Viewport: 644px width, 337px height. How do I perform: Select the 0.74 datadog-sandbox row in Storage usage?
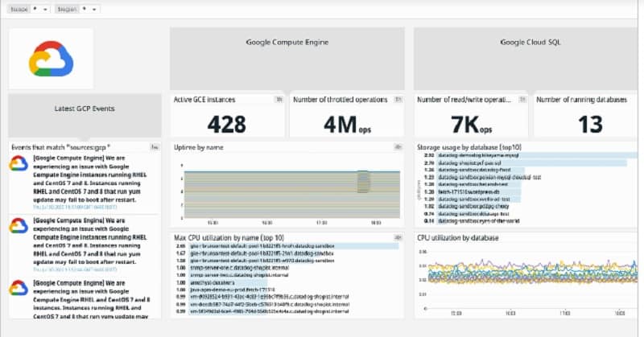530,214
